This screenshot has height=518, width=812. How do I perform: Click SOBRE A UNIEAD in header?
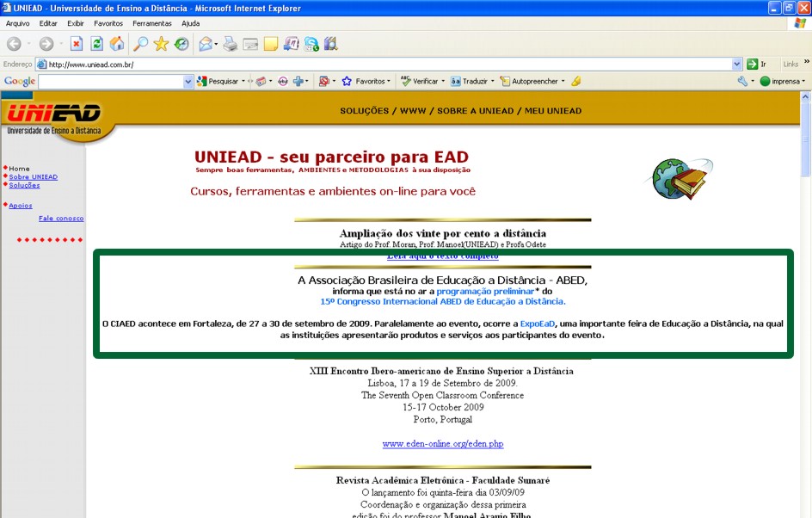pyautogui.click(x=476, y=111)
